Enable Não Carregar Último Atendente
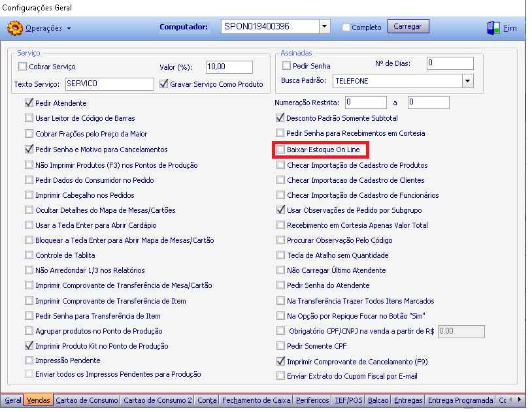532x412 pixels. tap(280, 270)
